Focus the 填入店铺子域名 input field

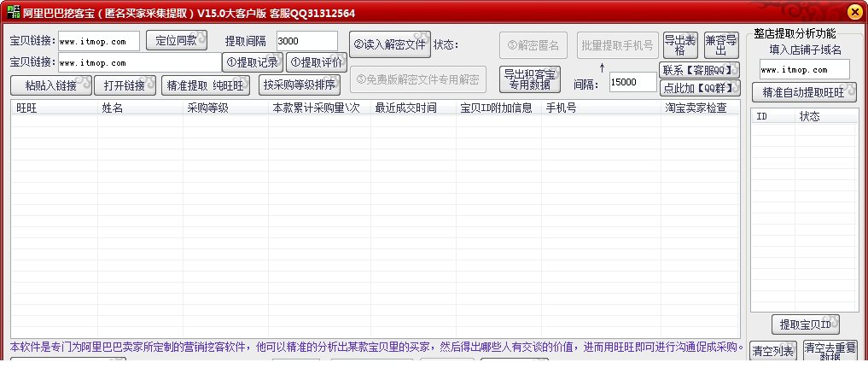[804, 69]
